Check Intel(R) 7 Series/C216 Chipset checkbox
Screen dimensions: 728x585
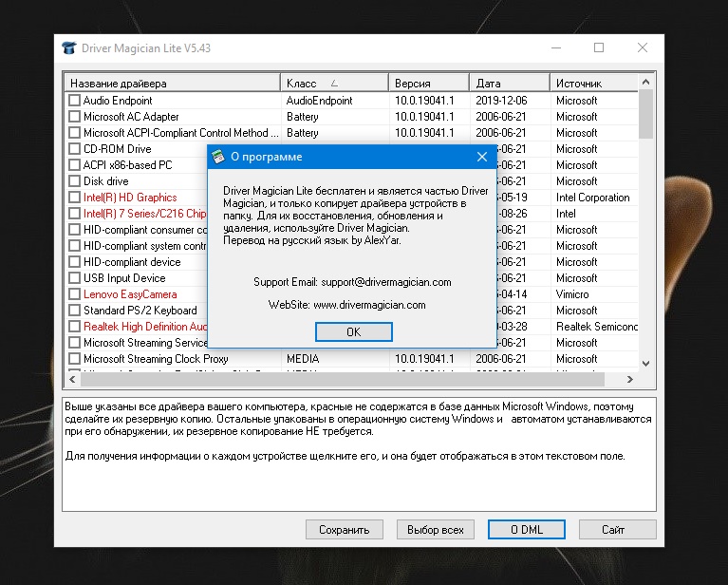[74, 214]
